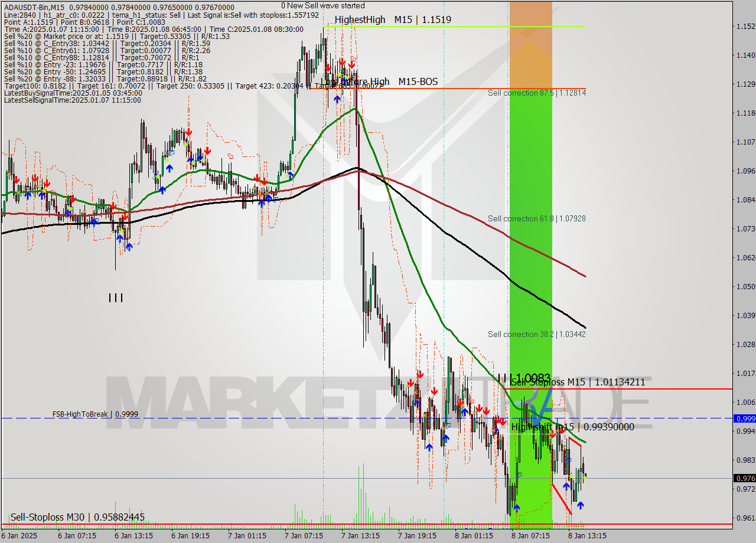Click the '6 Jan 07:15' time axis label

[77, 536]
